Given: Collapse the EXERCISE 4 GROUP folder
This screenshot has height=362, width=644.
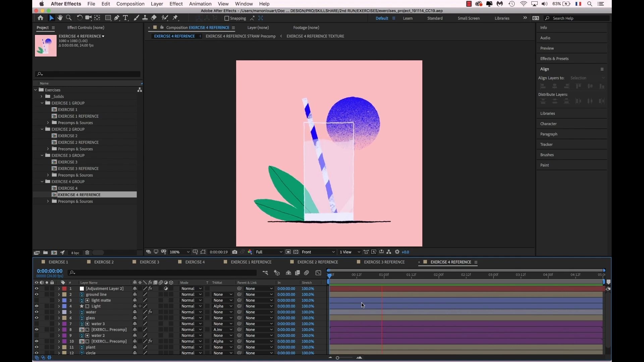Looking at the screenshot, I should pos(42,181).
